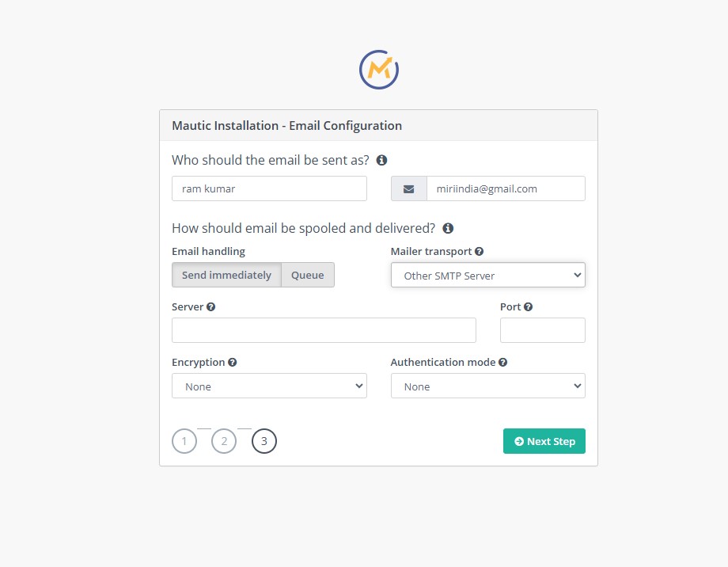Click help icon next to Server label
Screen dimensions: 728x567
click(x=210, y=306)
